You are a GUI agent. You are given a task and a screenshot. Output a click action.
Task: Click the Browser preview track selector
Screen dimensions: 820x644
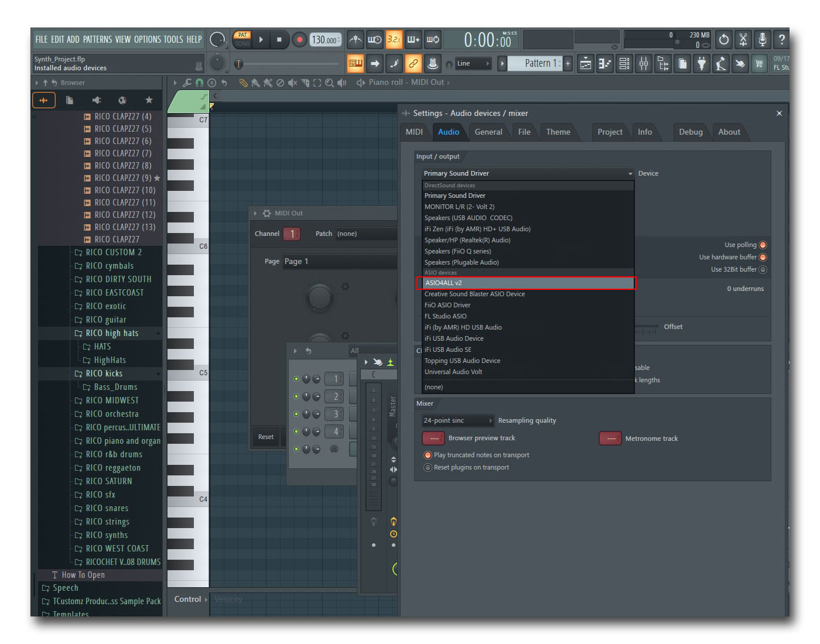434,438
